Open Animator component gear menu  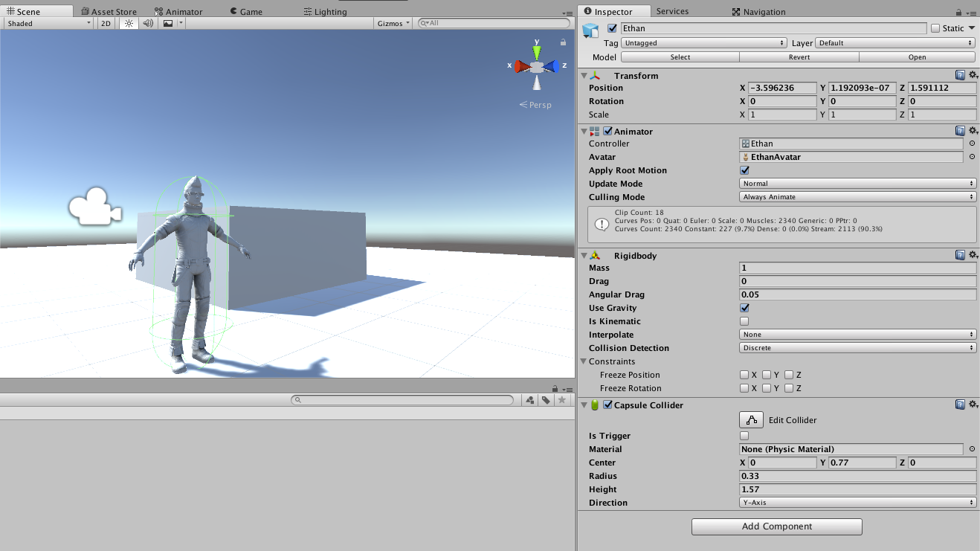973,131
